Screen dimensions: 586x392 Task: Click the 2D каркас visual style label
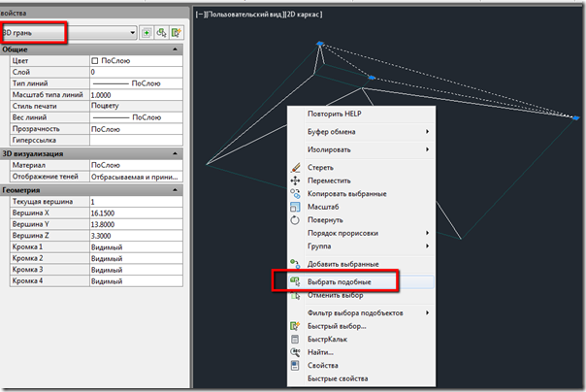click(x=302, y=15)
